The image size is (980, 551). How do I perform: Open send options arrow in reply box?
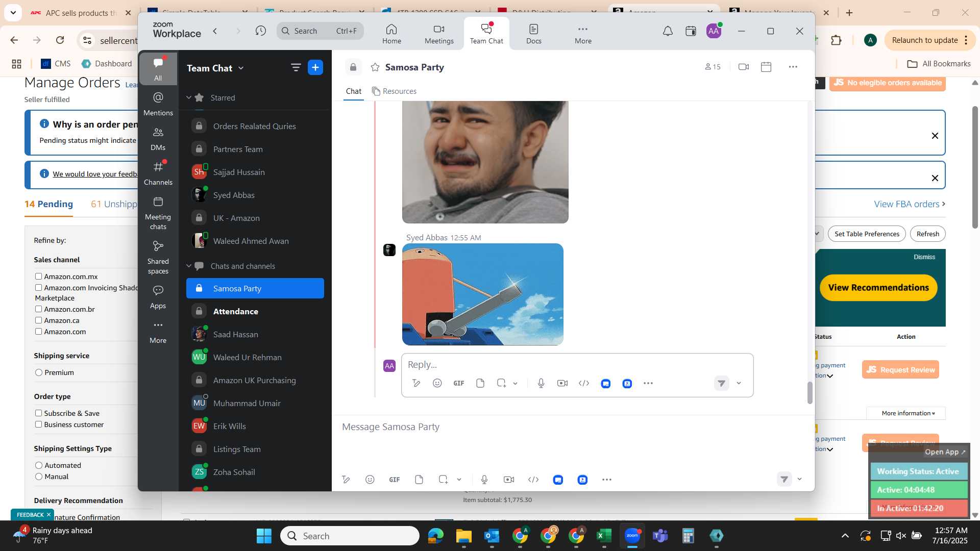[x=739, y=383]
